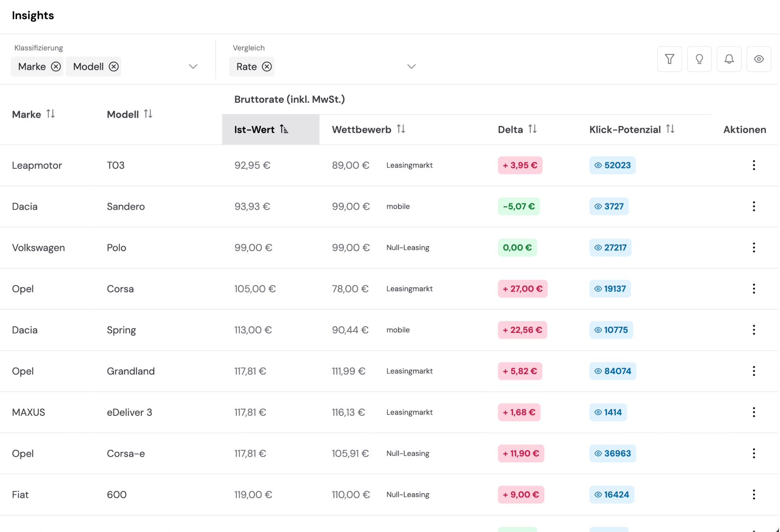
Task: Click the lightbulb insights icon
Action: click(699, 59)
